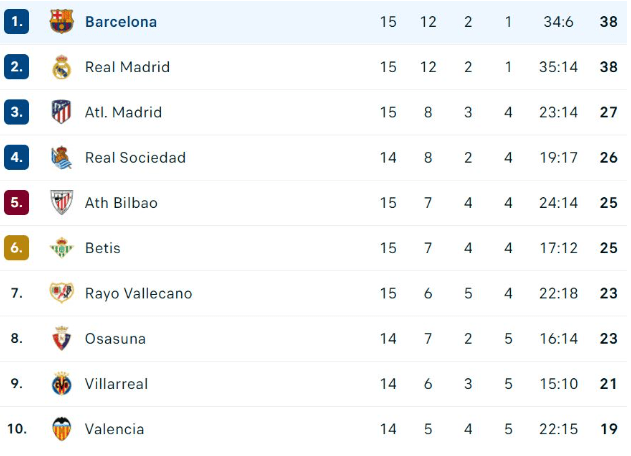
Task: Click the maroon rank 5 badge
Action: [x=16, y=202]
